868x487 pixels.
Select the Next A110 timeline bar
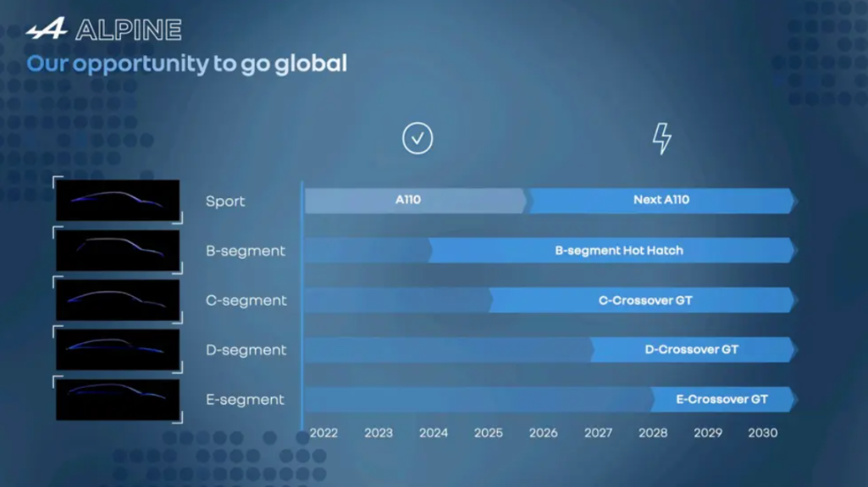[x=661, y=201]
